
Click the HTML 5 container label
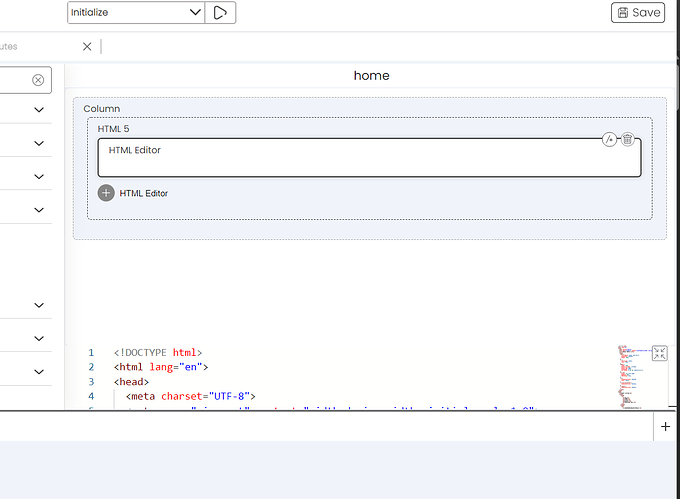tap(113, 129)
